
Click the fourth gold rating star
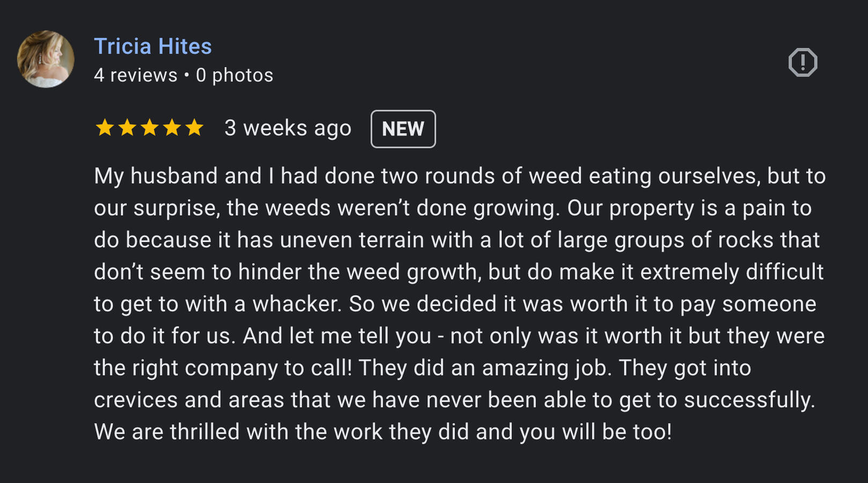tap(172, 128)
